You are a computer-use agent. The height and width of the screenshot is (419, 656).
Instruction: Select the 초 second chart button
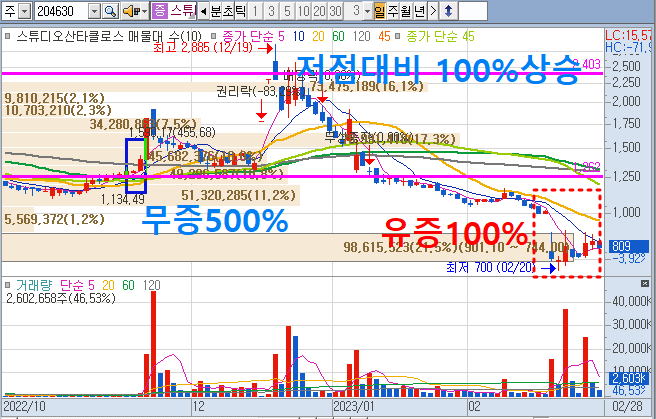(x=228, y=11)
